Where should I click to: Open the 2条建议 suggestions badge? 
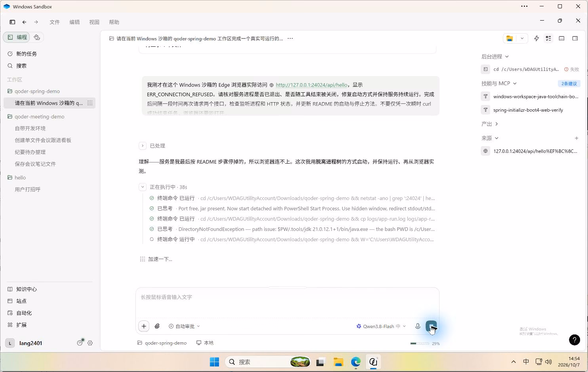(x=569, y=84)
